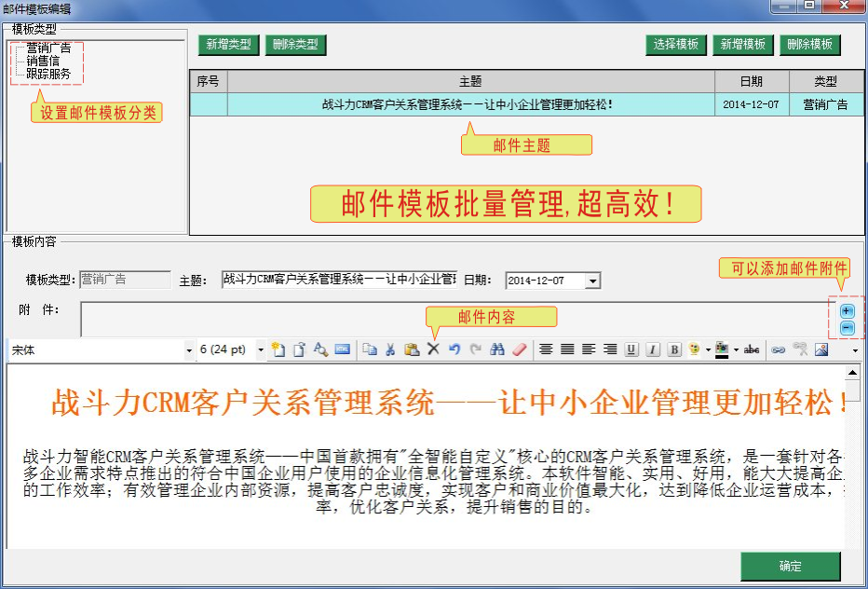
Task: Click the 删除模板 button
Action: pos(810,45)
